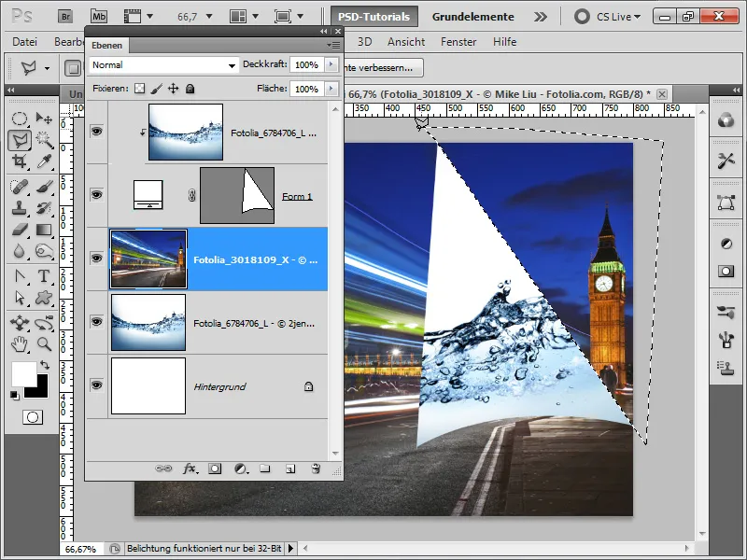Hide the Form 1 layer

pos(97,194)
